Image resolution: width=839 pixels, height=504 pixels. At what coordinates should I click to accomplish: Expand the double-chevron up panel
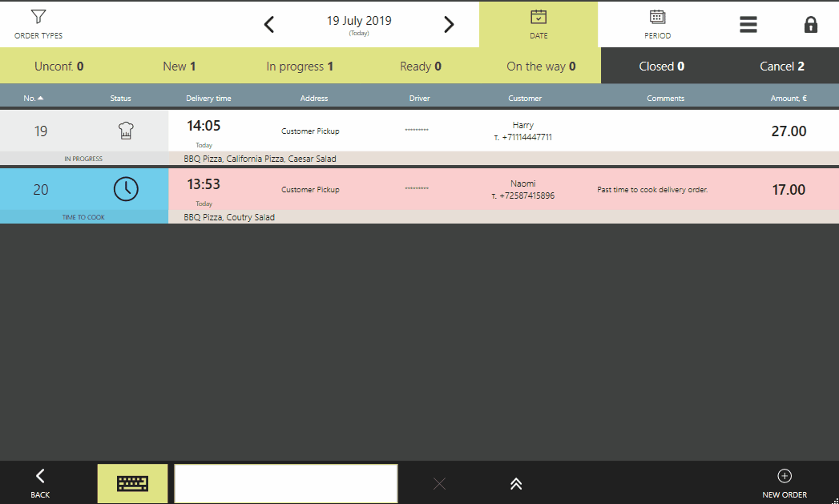click(516, 483)
